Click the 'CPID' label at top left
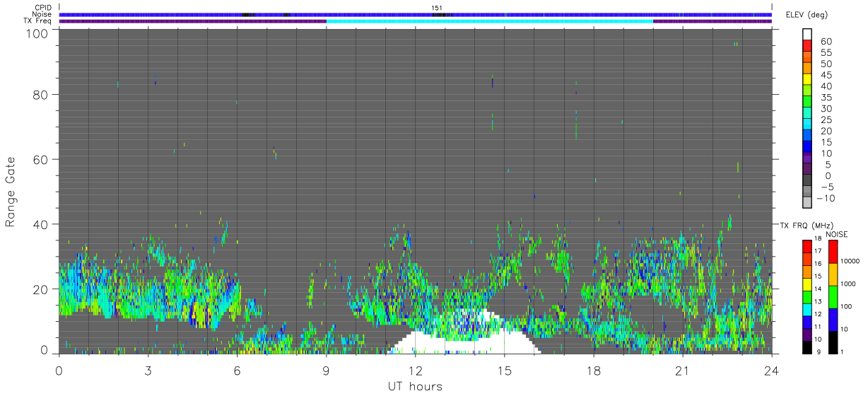 44,8
